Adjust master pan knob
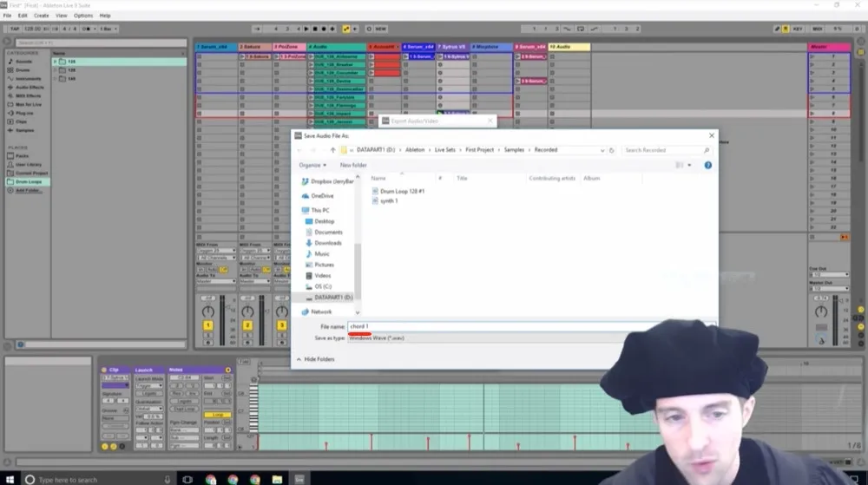Viewport: 868px width, 485px height. click(821, 311)
